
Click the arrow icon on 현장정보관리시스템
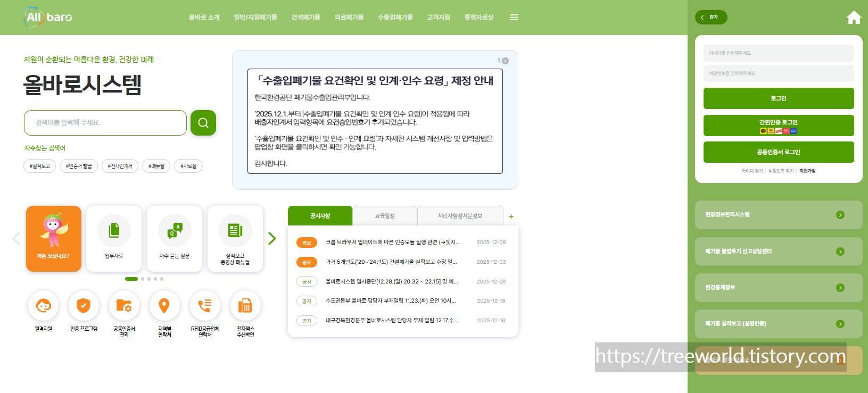coord(840,215)
